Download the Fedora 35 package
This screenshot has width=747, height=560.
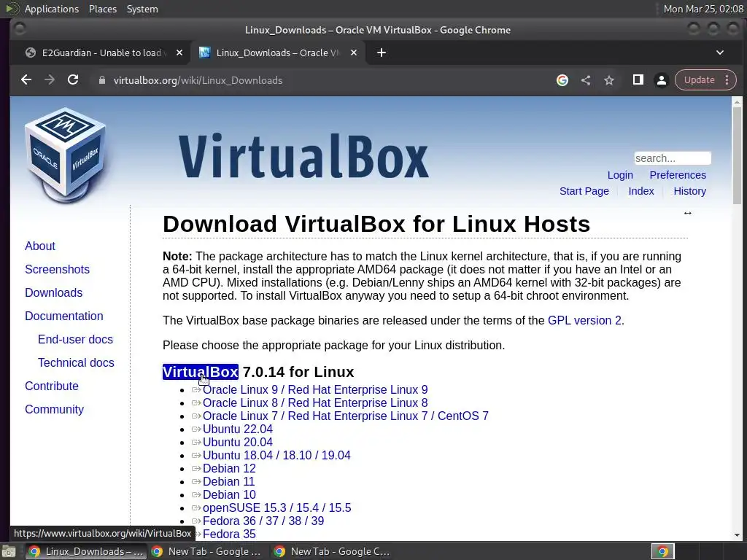(228, 534)
